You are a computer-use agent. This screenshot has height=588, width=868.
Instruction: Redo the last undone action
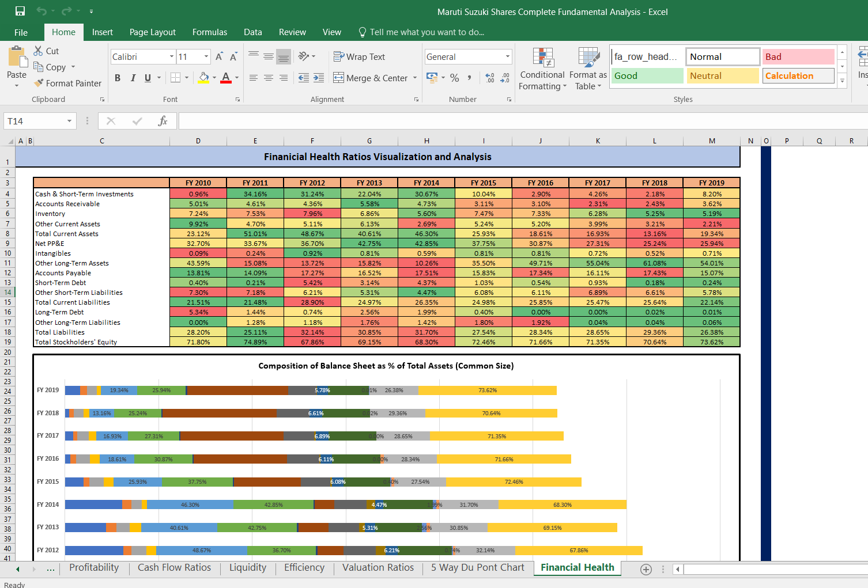[x=66, y=11]
